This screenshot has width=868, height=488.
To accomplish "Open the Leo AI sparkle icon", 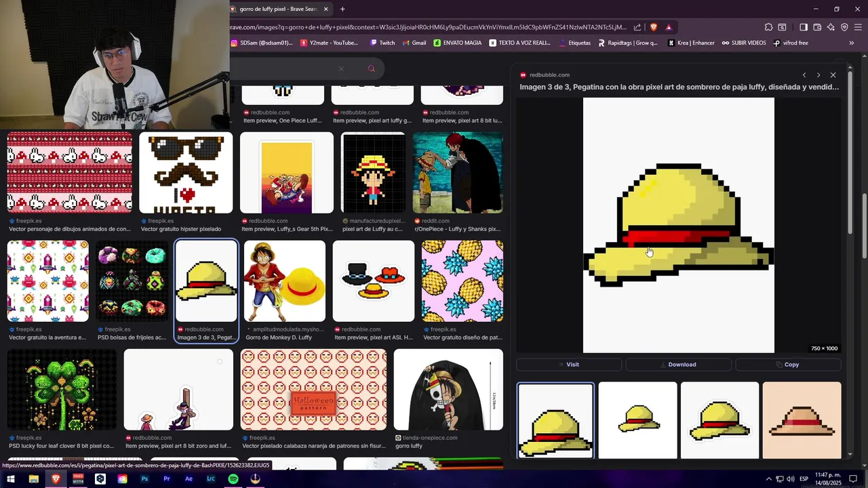I will [x=831, y=27].
